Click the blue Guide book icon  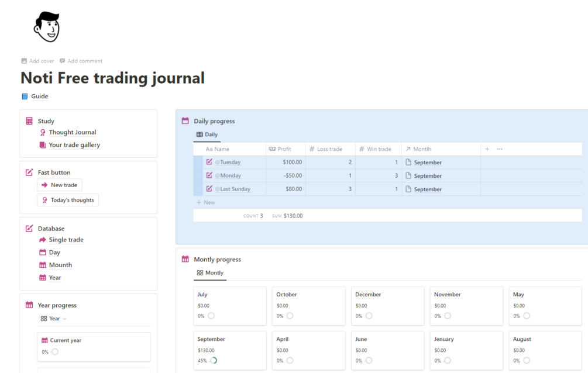click(x=25, y=96)
